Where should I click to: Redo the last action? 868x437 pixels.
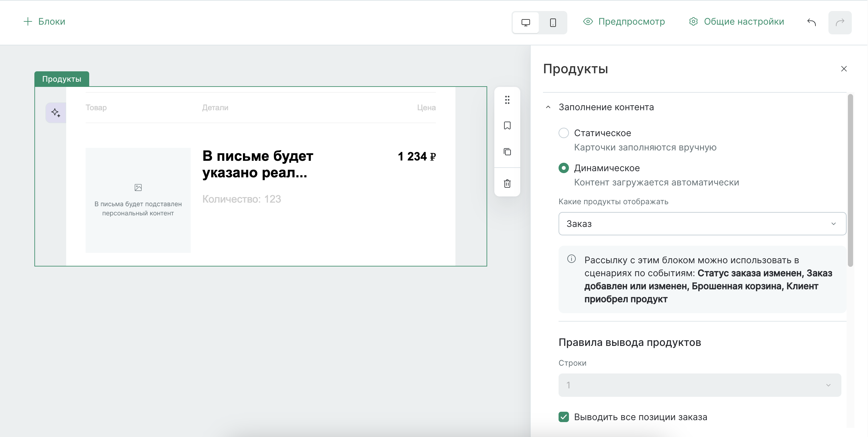pyautogui.click(x=840, y=23)
